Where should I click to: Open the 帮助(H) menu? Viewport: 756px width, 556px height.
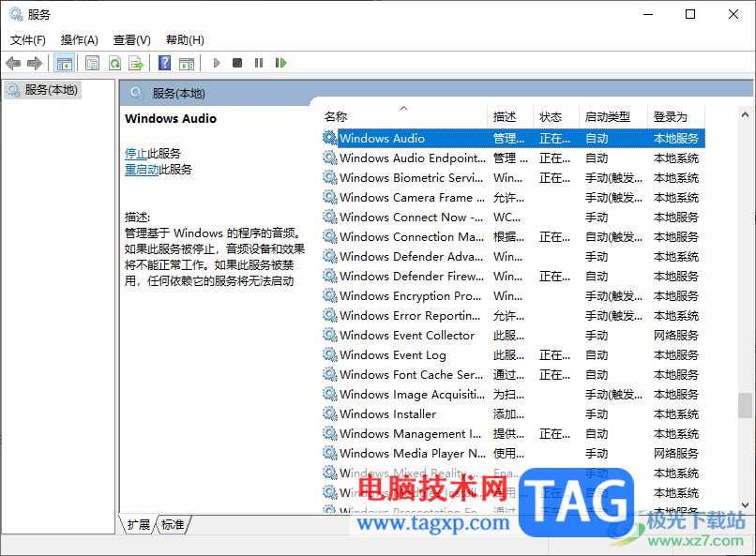(185, 40)
